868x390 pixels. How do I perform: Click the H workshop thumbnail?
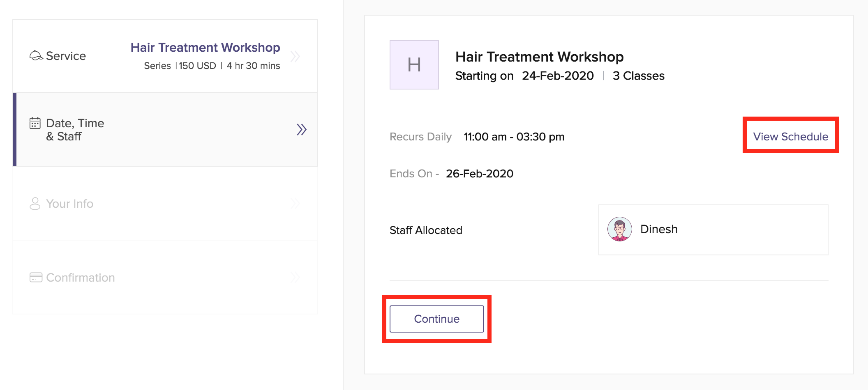click(414, 65)
